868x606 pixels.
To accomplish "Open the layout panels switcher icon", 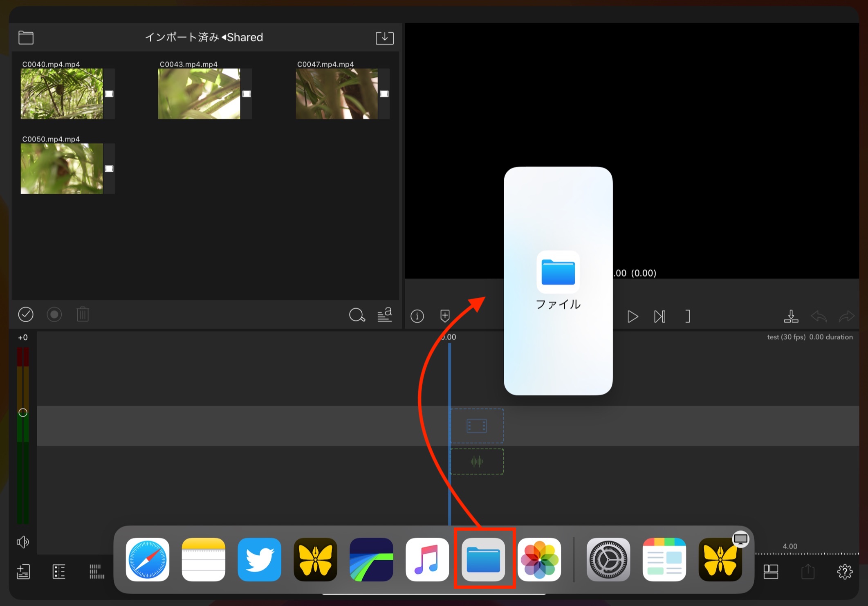I will (771, 572).
